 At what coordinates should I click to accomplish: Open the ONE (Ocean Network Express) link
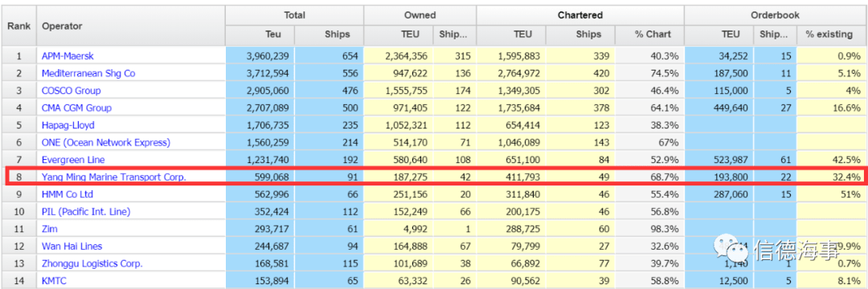pos(106,143)
